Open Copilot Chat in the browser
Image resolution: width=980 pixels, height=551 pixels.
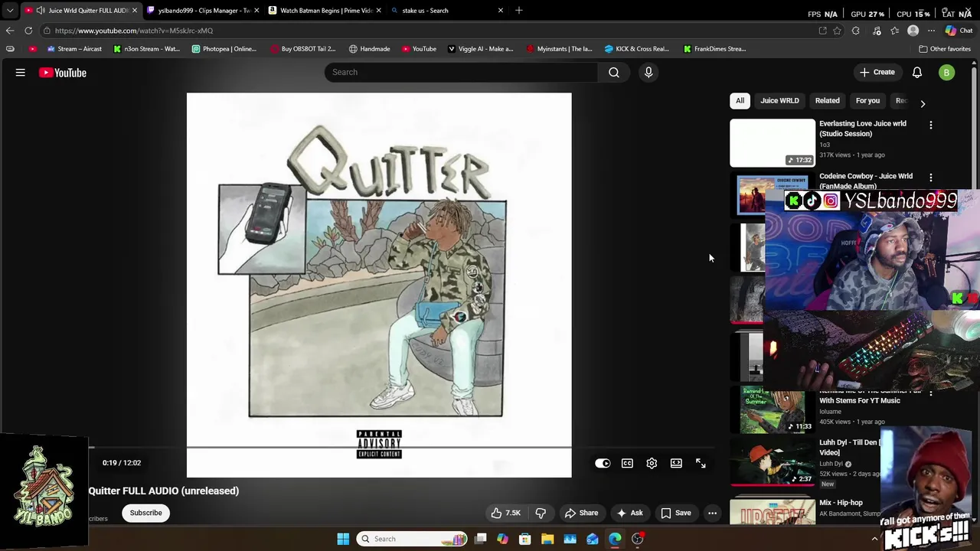pyautogui.click(x=959, y=31)
